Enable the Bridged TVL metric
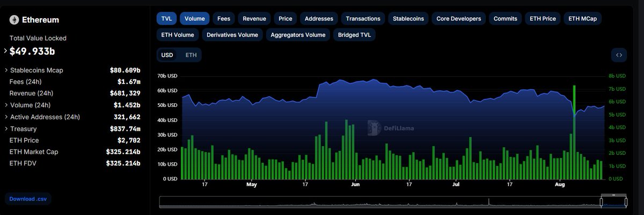Viewport: 644px width, 215px height. pos(354,34)
